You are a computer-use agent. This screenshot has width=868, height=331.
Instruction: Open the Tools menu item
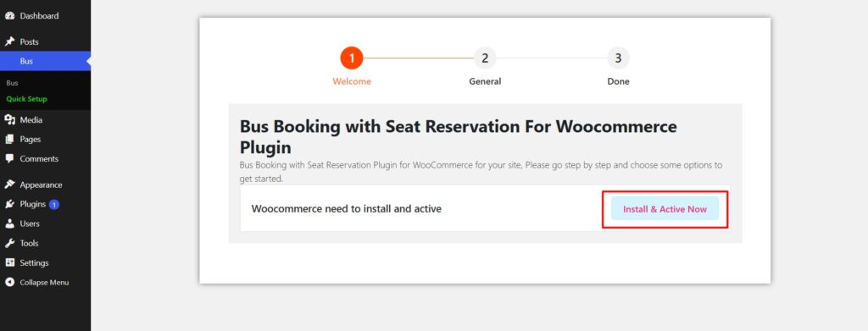tap(46, 243)
